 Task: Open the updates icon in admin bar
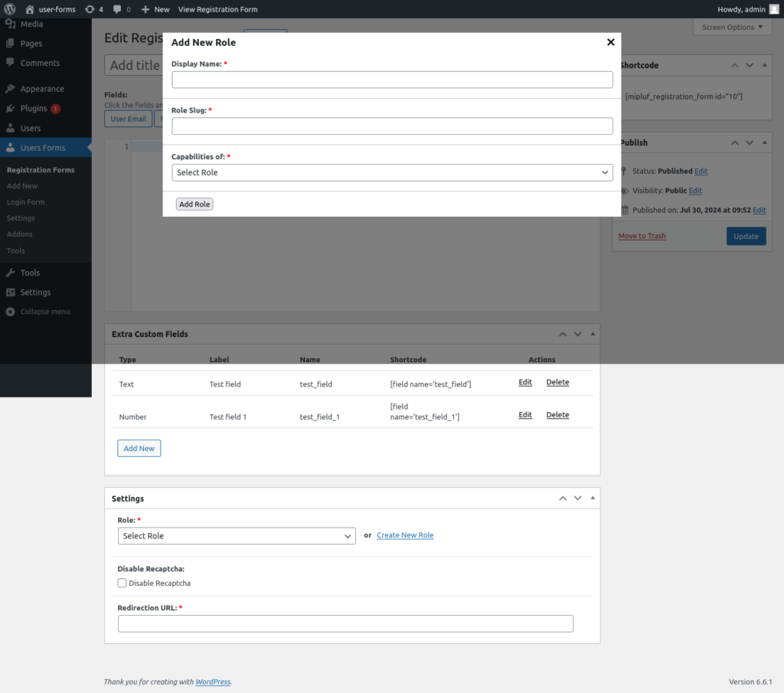click(x=90, y=9)
